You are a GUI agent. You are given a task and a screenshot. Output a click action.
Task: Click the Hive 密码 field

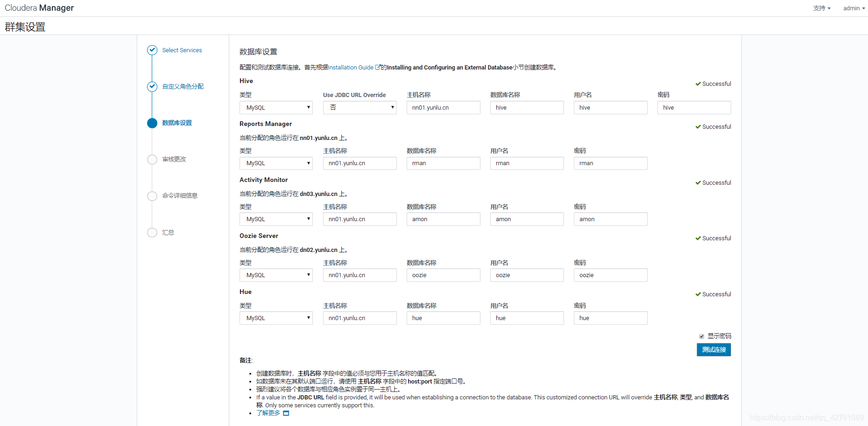tap(694, 107)
